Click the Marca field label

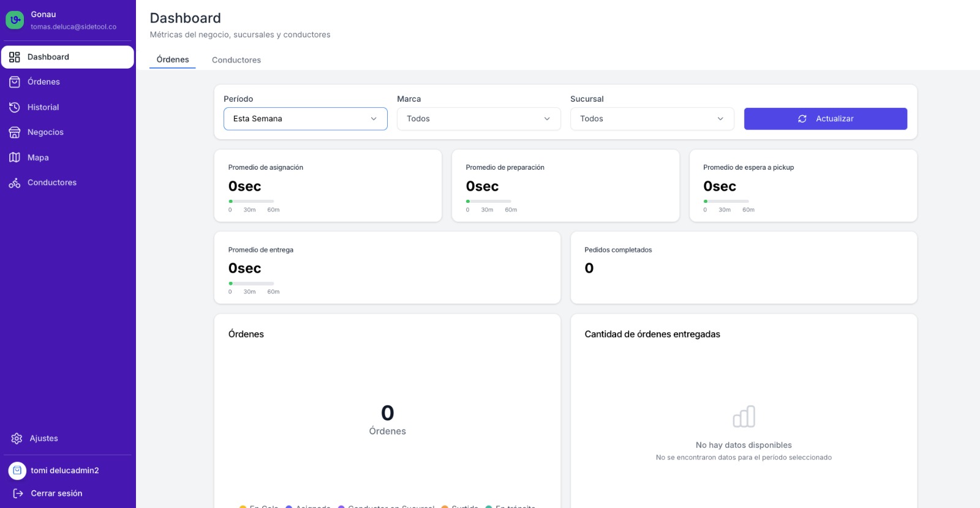pos(409,99)
